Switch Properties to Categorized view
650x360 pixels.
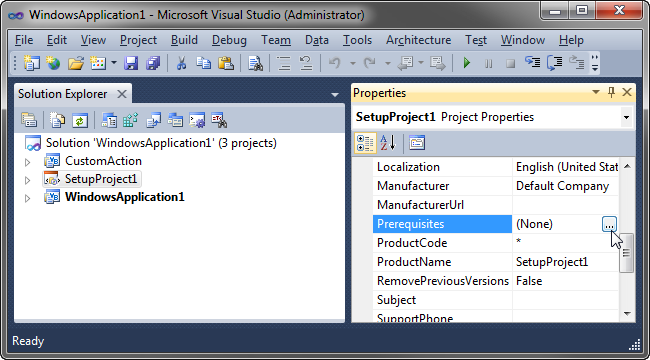[365, 143]
